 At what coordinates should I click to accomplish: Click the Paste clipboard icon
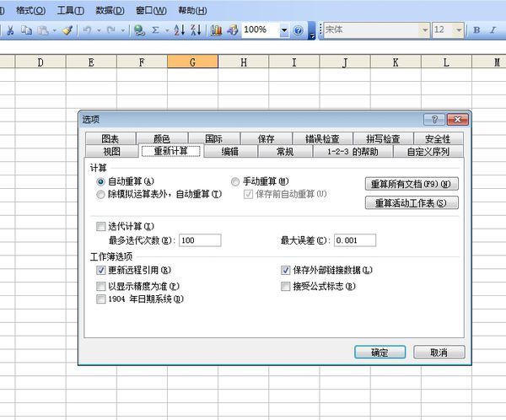(x=43, y=30)
